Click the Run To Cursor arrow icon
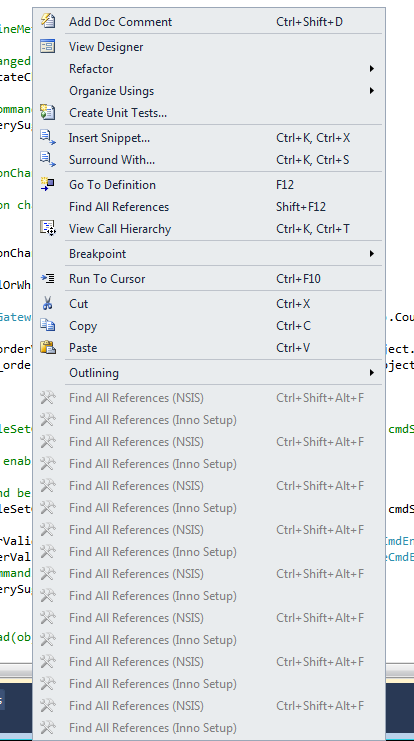The image size is (414, 741). click(x=48, y=278)
